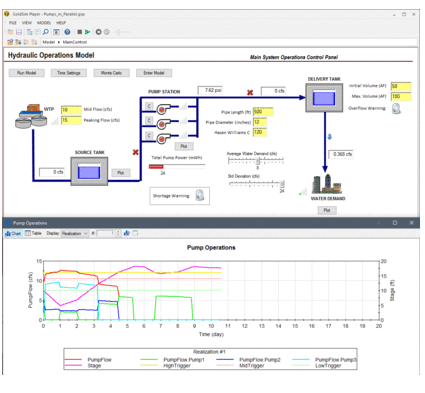Click the realization number stepper arrows
This screenshot has height=393, width=425.
pyautogui.click(x=118, y=233)
